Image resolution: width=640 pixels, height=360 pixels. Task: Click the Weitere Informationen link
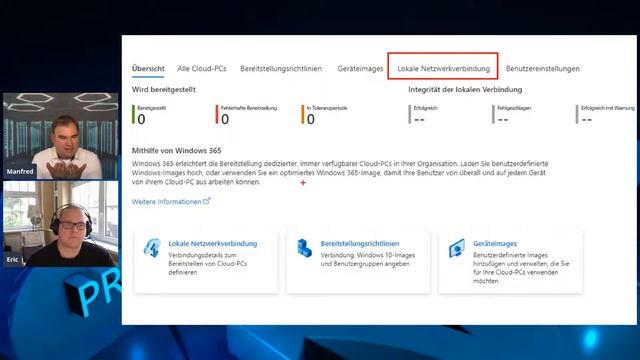coord(167,202)
